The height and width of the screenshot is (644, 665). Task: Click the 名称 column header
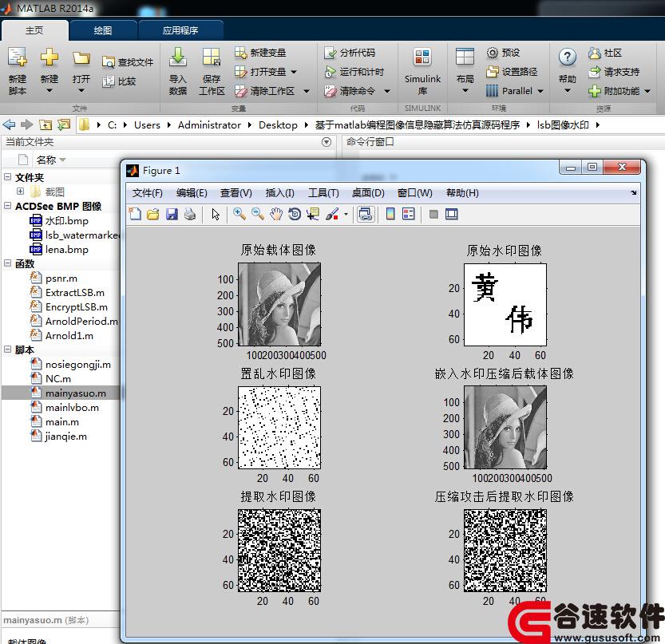(46, 160)
